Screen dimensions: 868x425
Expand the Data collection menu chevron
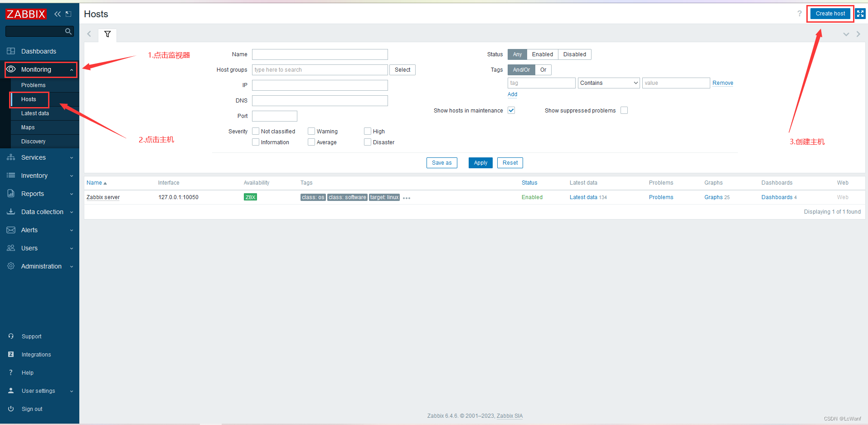coord(72,212)
